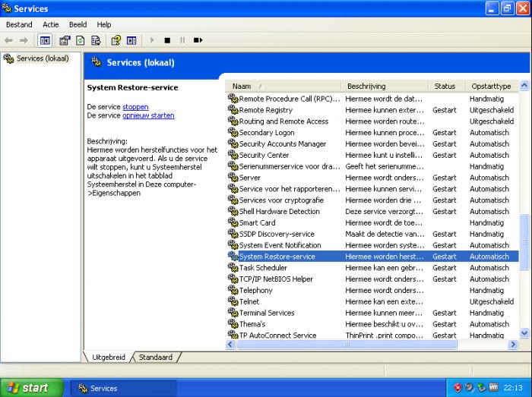The height and width of the screenshot is (397, 532).
Task: Click the stoppen link
Action: click(135, 107)
